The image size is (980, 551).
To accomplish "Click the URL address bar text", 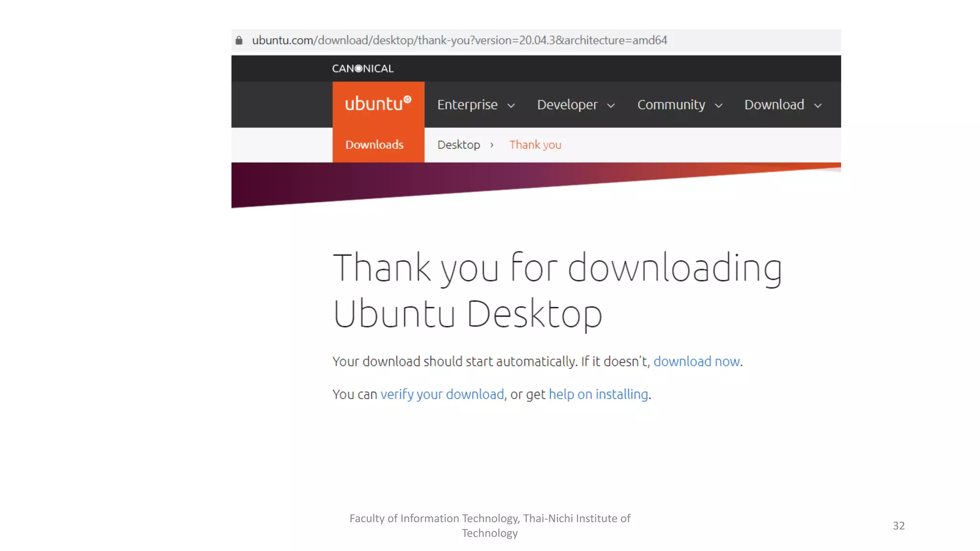I will click(459, 41).
